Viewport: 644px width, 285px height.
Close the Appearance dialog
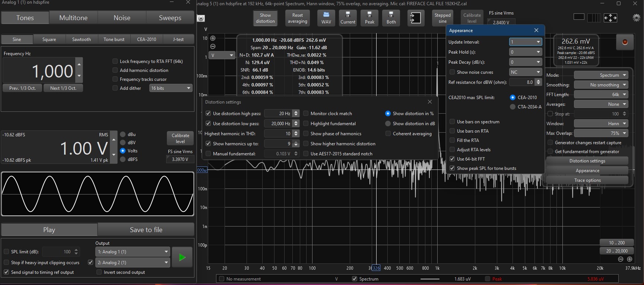[x=536, y=31]
